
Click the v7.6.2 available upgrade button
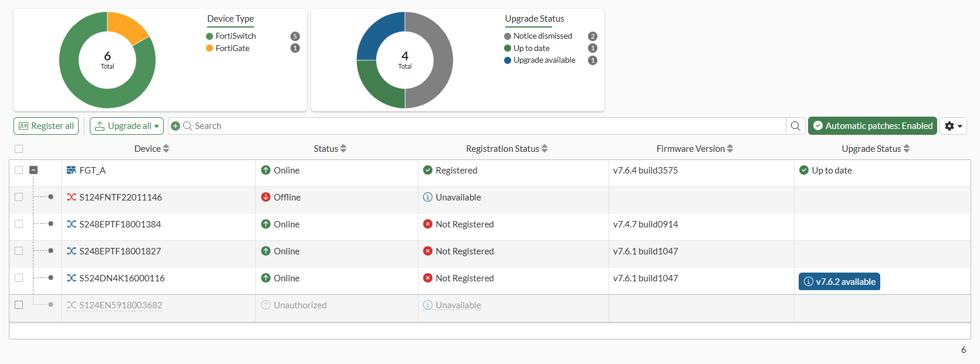click(x=839, y=281)
